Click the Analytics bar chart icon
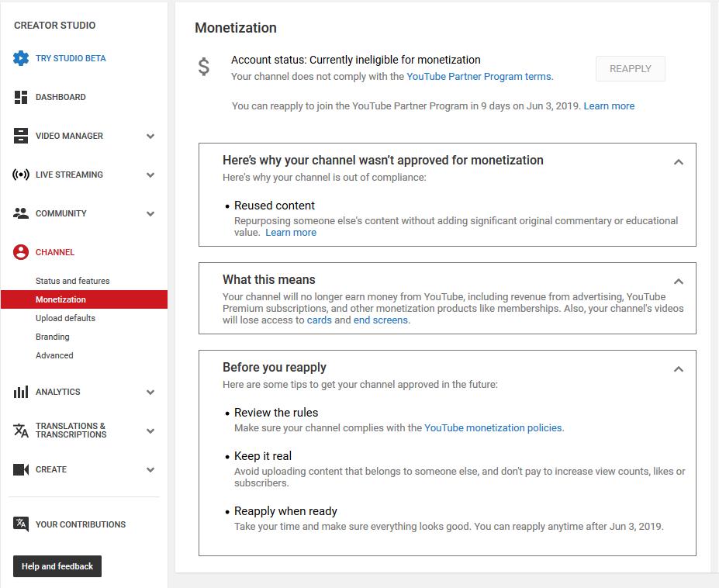 pos(21,392)
